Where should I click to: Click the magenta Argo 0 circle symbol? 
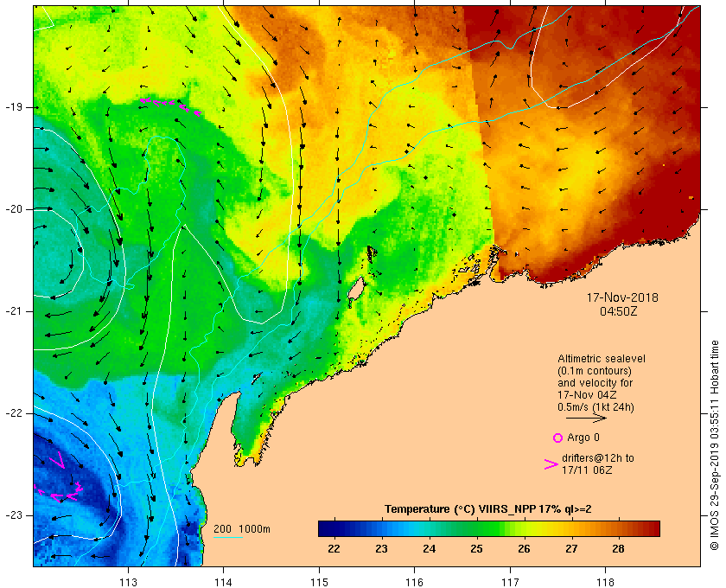pos(557,438)
